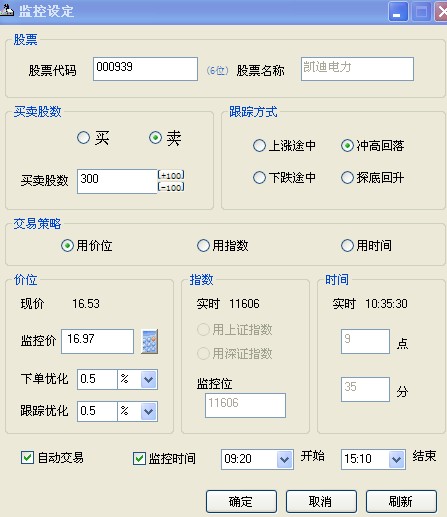Open the 15:10 end time dropdown

396,459
